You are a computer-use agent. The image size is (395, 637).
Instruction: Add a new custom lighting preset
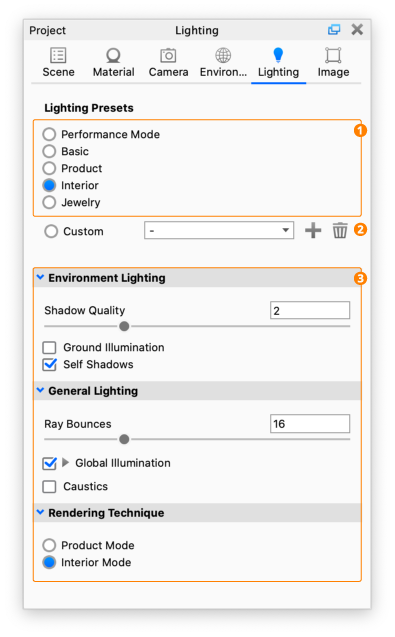(313, 230)
